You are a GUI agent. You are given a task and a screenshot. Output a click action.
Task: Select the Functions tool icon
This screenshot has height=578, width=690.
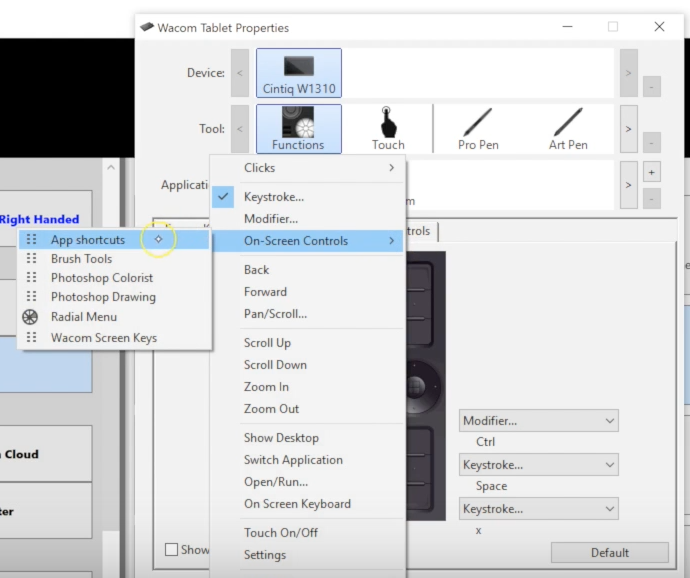tap(298, 128)
